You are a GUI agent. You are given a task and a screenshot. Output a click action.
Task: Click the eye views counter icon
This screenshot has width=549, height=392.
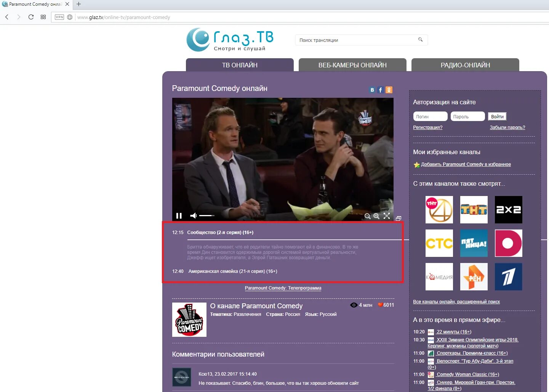pyautogui.click(x=354, y=305)
